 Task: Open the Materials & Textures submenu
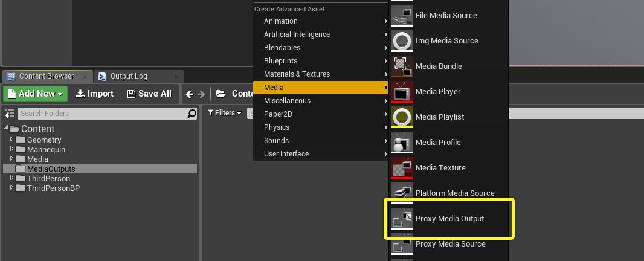[x=321, y=74]
